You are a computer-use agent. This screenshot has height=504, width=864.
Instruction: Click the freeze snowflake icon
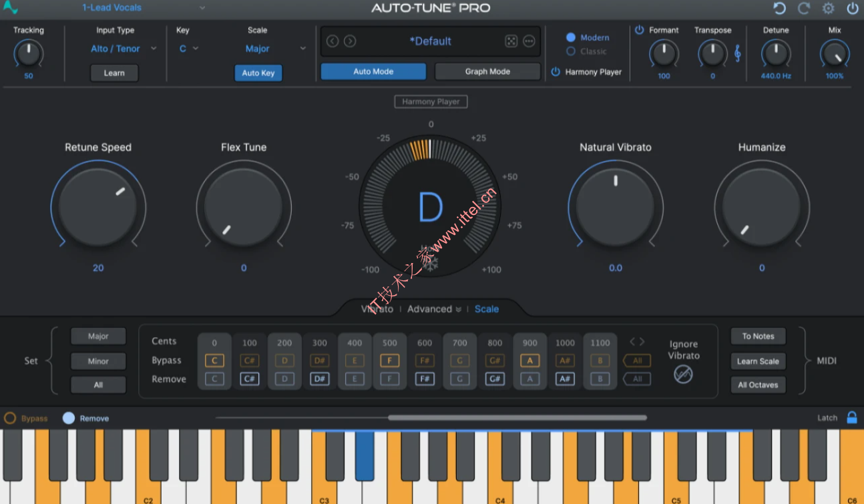431,264
